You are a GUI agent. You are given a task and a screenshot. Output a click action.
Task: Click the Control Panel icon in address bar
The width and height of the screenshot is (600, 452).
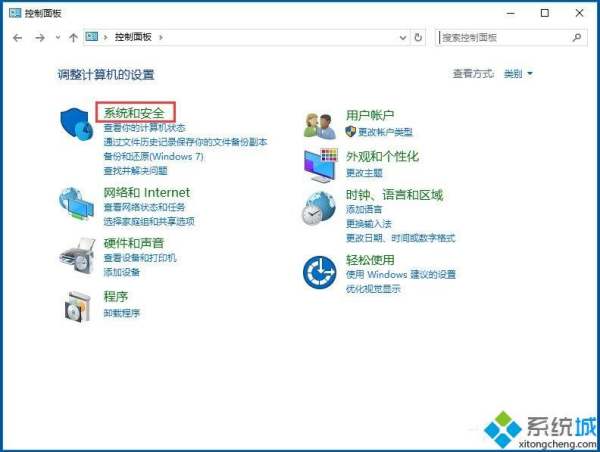(x=92, y=37)
